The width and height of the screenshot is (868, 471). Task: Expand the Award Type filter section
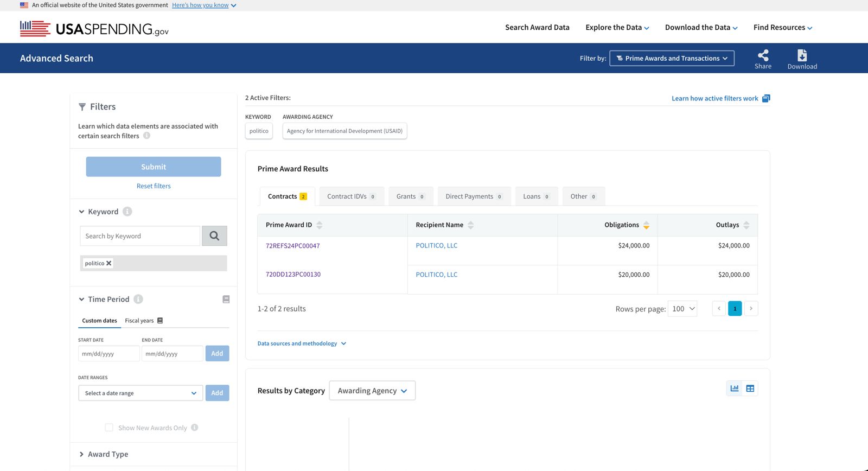108,454
